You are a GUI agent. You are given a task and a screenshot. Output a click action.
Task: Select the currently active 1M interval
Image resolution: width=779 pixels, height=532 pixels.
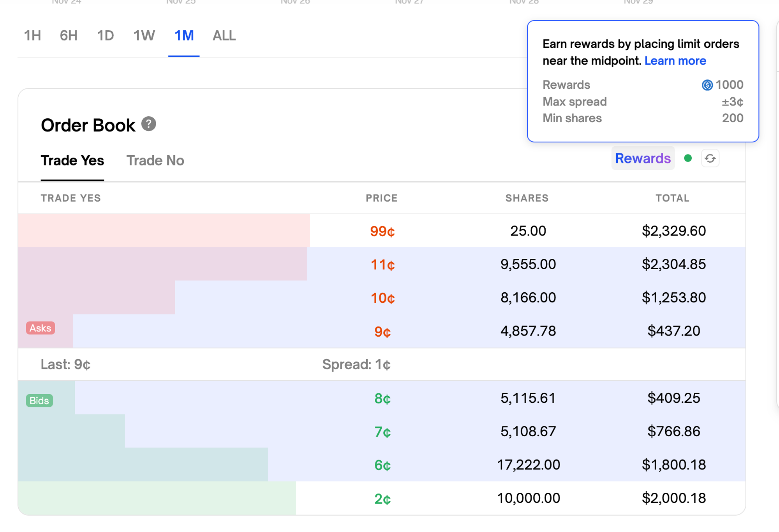pyautogui.click(x=183, y=35)
